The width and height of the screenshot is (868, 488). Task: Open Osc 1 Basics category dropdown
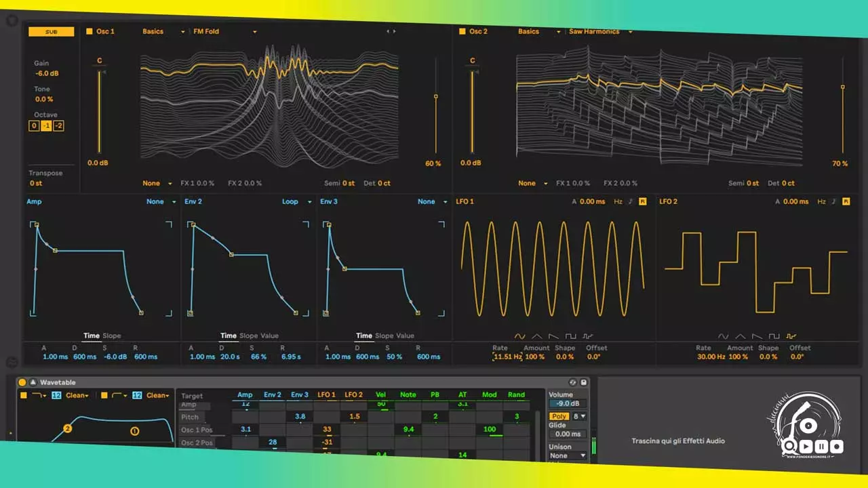163,31
